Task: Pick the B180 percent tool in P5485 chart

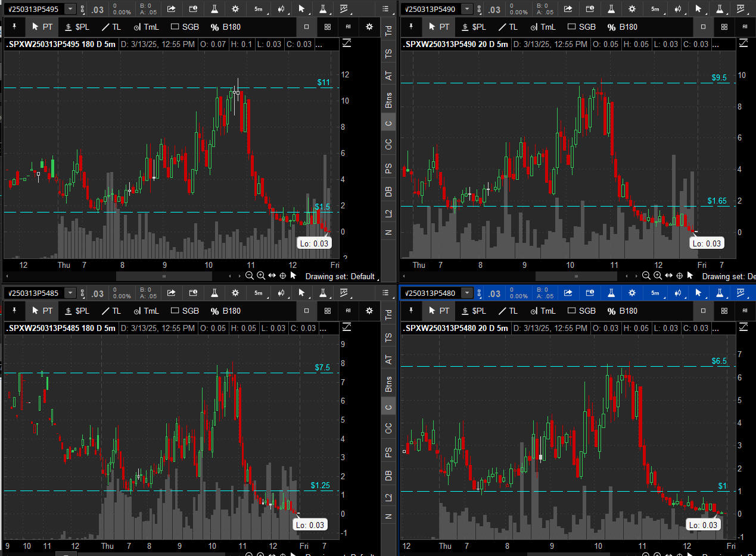Action: point(225,311)
